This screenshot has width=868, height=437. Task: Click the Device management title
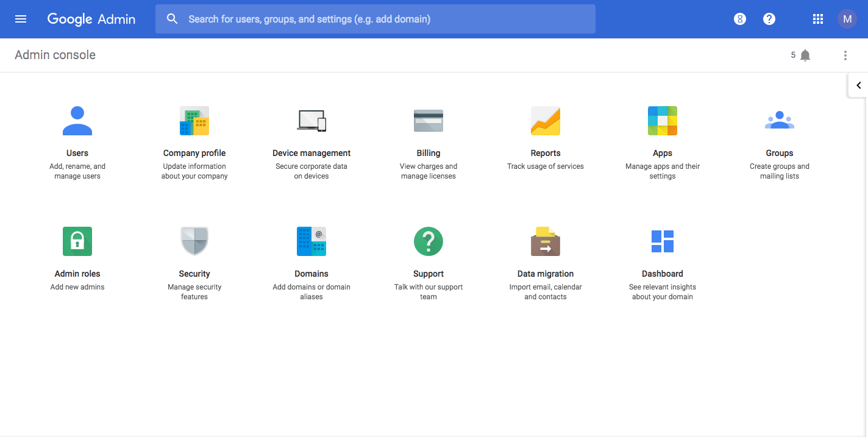click(311, 153)
